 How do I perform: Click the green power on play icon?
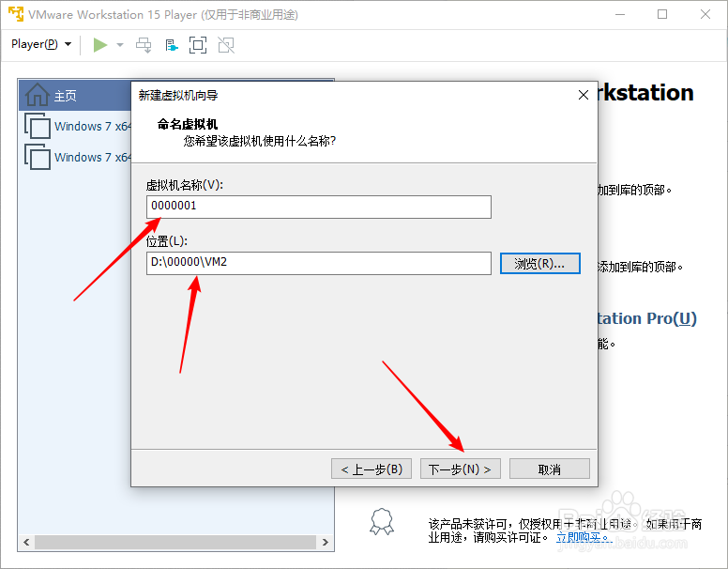(x=99, y=45)
